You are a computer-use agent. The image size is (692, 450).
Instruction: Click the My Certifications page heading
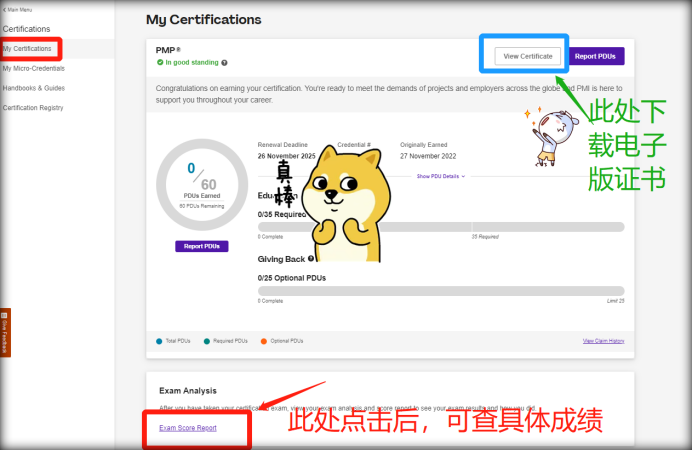pos(203,19)
